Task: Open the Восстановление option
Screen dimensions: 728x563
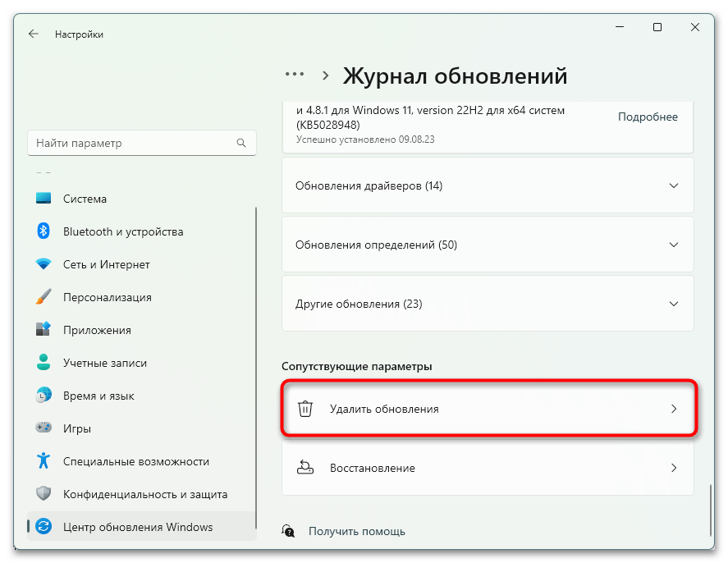Action: tap(488, 467)
